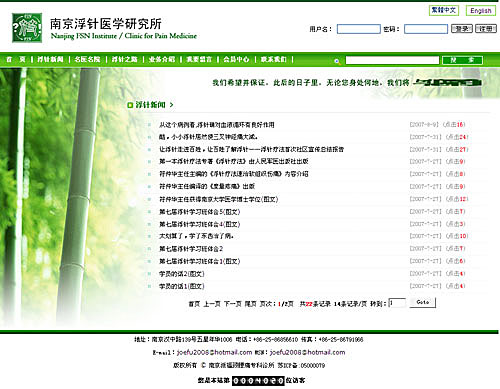Switch site language to English
This screenshot has height=389, width=500.
pos(481,11)
